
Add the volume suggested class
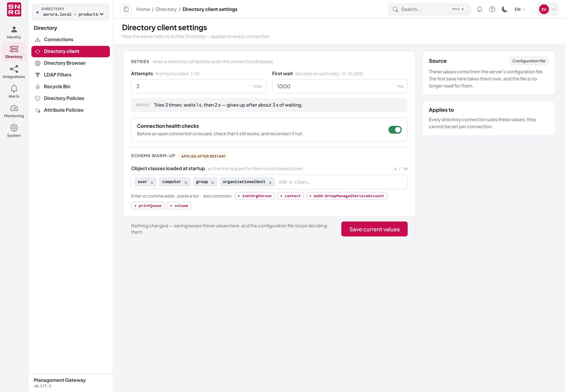[x=179, y=206]
